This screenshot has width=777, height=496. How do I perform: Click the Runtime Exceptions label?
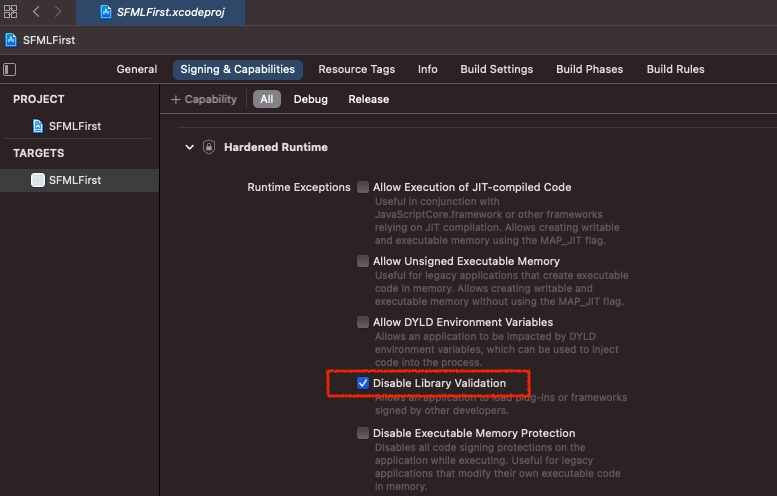[299, 187]
